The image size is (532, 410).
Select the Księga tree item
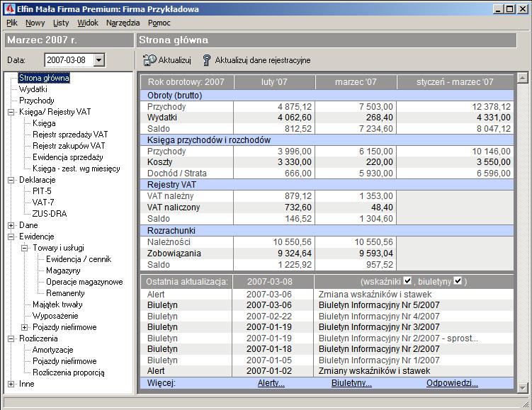pos(44,123)
